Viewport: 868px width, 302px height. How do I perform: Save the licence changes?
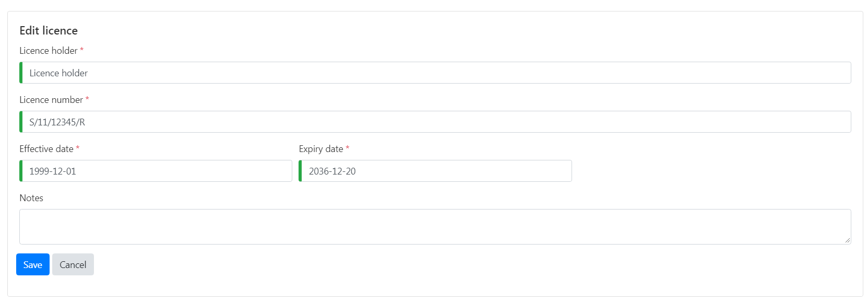pos(33,264)
